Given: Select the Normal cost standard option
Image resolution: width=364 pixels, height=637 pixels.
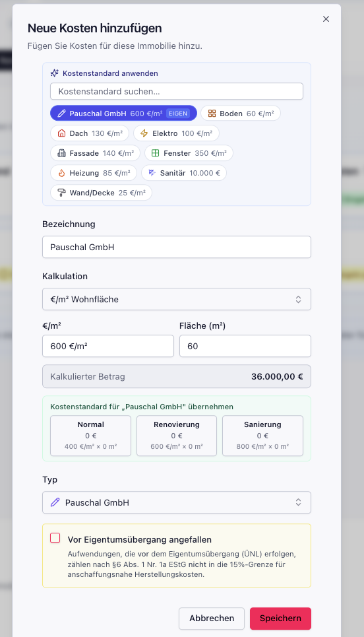Looking at the screenshot, I should coord(90,436).
